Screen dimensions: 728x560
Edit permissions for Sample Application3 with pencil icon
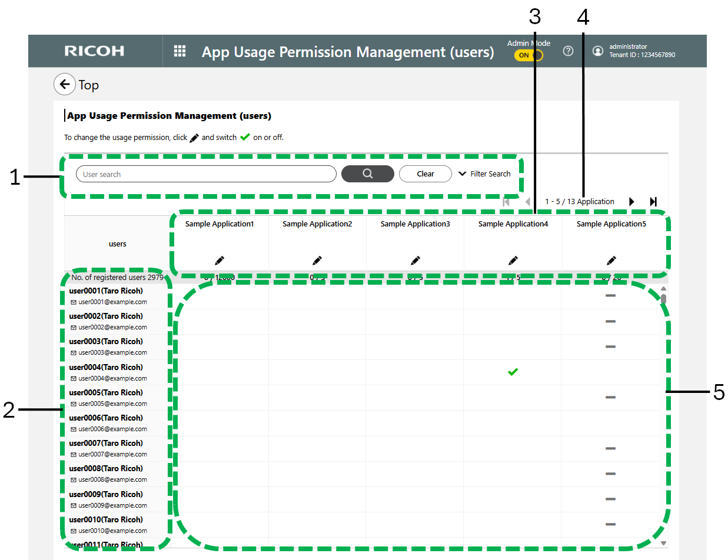tap(415, 260)
